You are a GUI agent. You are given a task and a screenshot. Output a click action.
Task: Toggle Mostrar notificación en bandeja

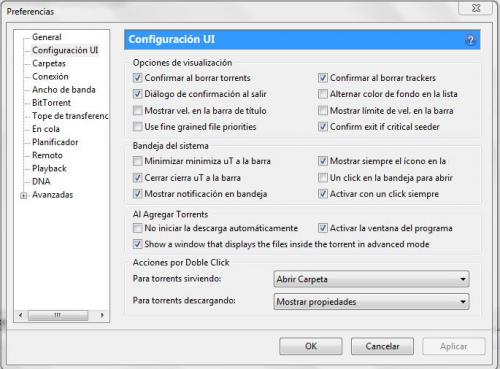[x=137, y=194]
